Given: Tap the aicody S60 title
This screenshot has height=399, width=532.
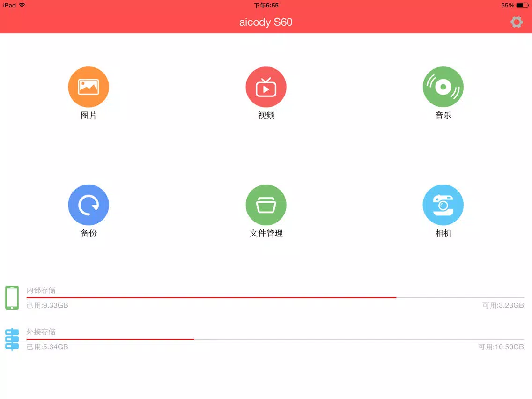Looking at the screenshot, I should tap(266, 22).
